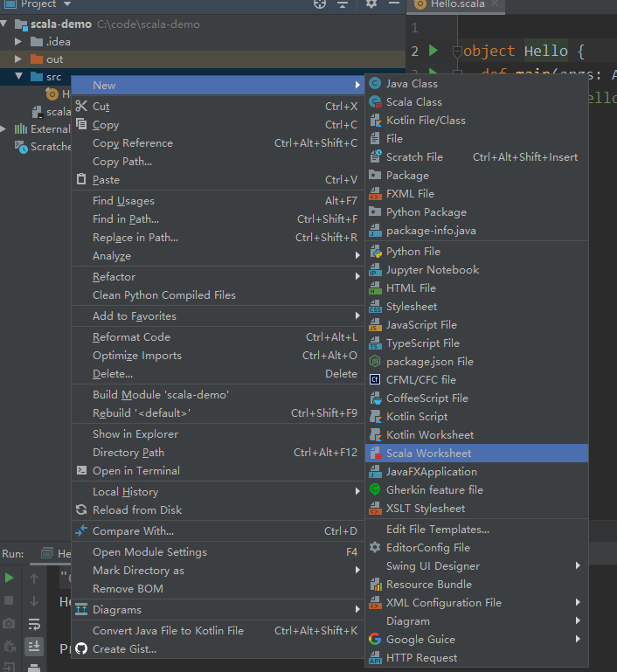Click the Resource Bundle icon
The width and height of the screenshot is (617, 672).
click(375, 584)
